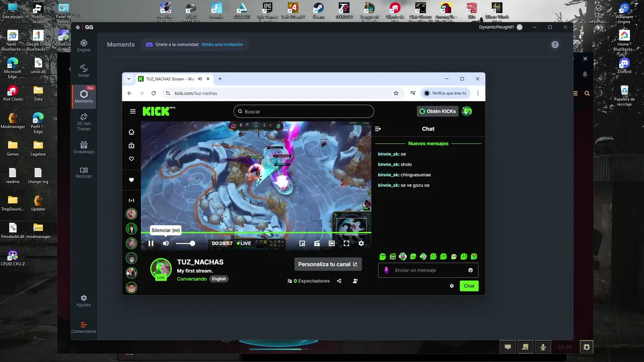Go to Kick home via house icon
This screenshot has width=644, height=362.
(131, 132)
